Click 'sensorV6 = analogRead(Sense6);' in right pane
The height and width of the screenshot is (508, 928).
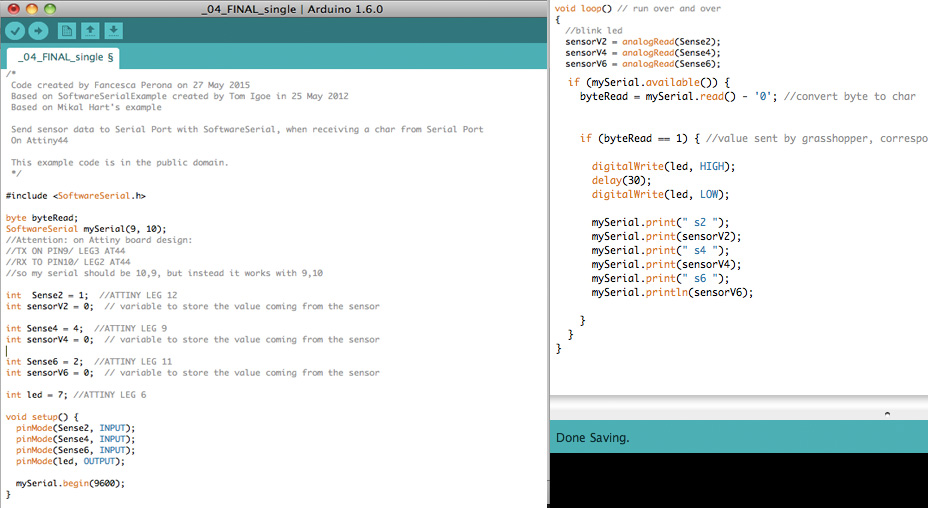(x=643, y=64)
